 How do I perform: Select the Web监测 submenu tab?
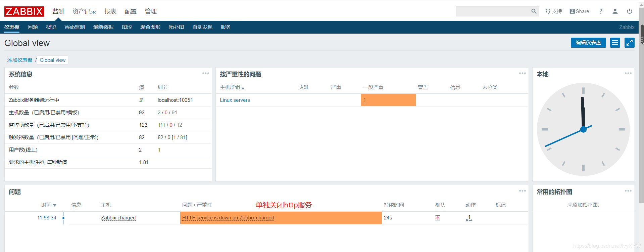click(x=75, y=27)
